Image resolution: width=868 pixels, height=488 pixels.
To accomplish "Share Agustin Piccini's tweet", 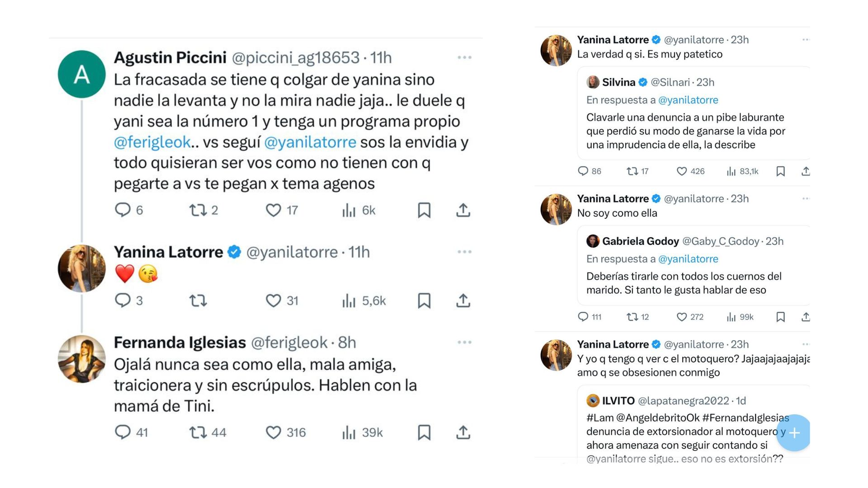I will (x=463, y=210).
